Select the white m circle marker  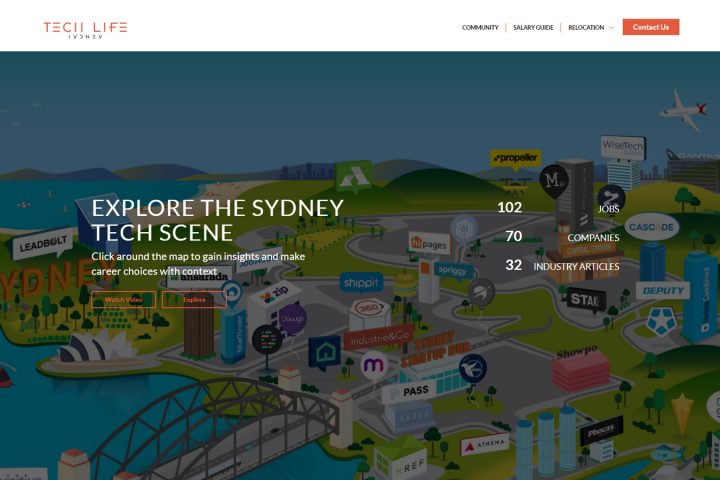[x=373, y=365]
